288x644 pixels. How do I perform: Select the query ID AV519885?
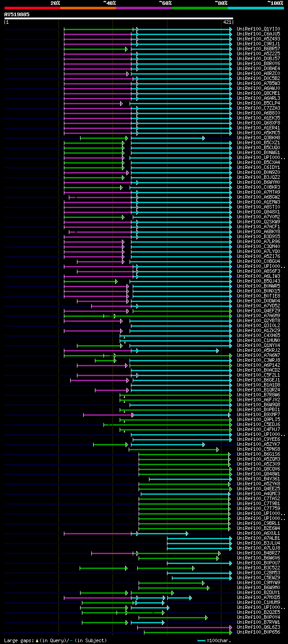tap(17, 14)
